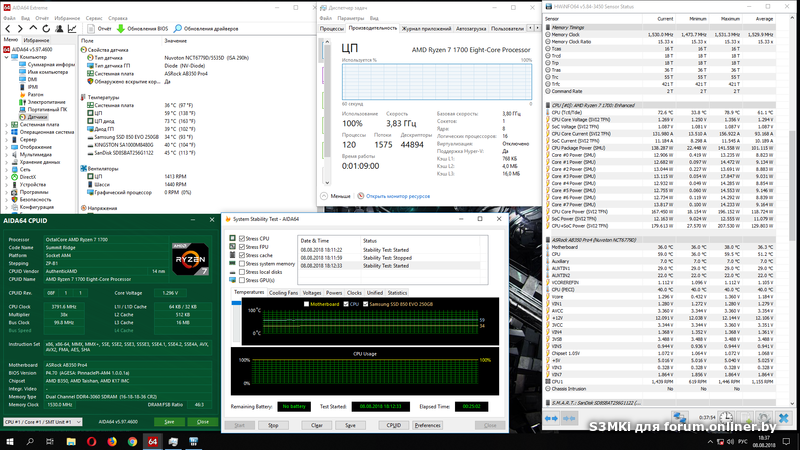The width and height of the screenshot is (800, 450).
Task: Collapse the Компьютер tree node
Action: pos(8,57)
